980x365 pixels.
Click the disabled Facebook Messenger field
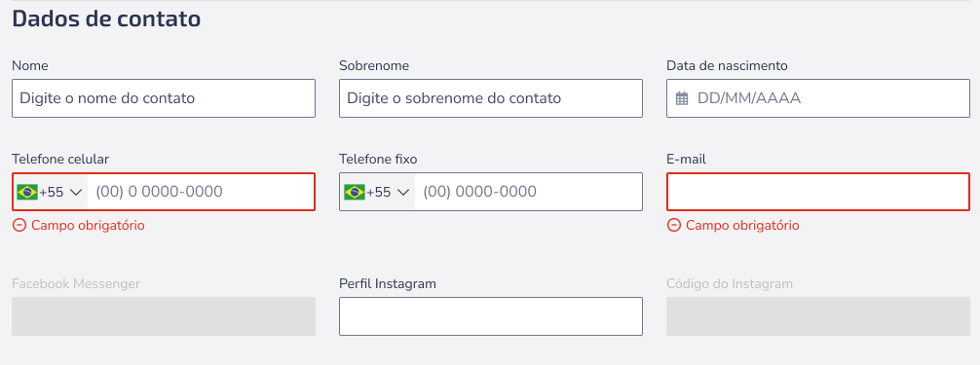pyautogui.click(x=163, y=316)
